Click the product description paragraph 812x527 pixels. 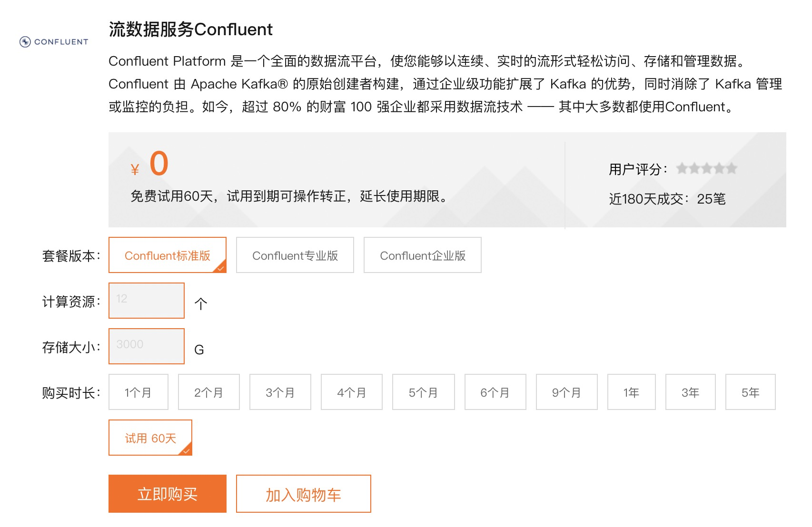point(446,84)
